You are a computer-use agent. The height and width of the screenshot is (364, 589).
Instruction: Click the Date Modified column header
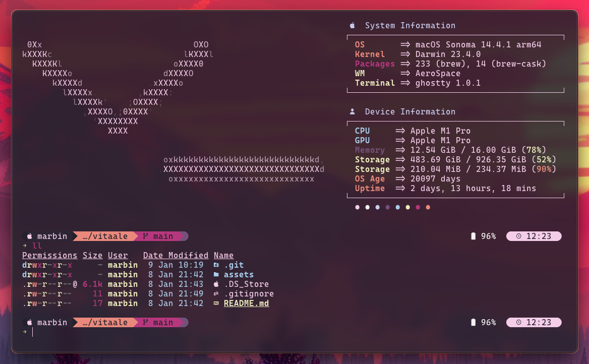point(176,256)
